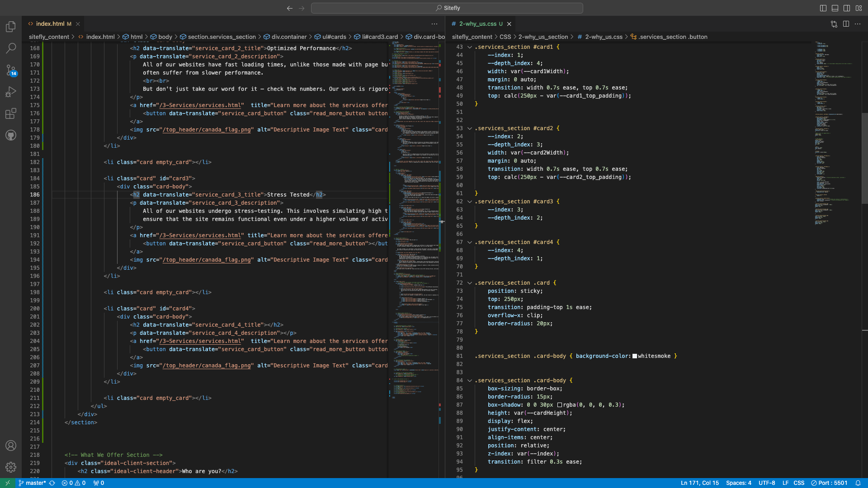Toggle the bottom panel layout button

pos(835,8)
